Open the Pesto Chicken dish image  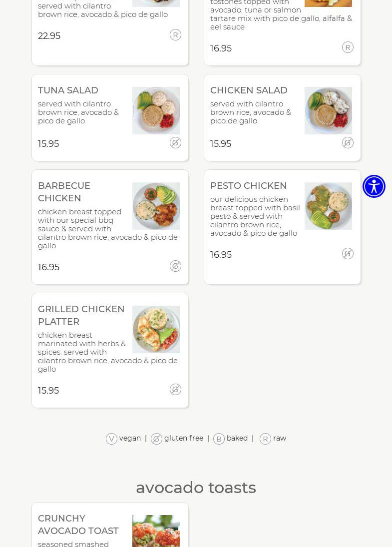328,206
